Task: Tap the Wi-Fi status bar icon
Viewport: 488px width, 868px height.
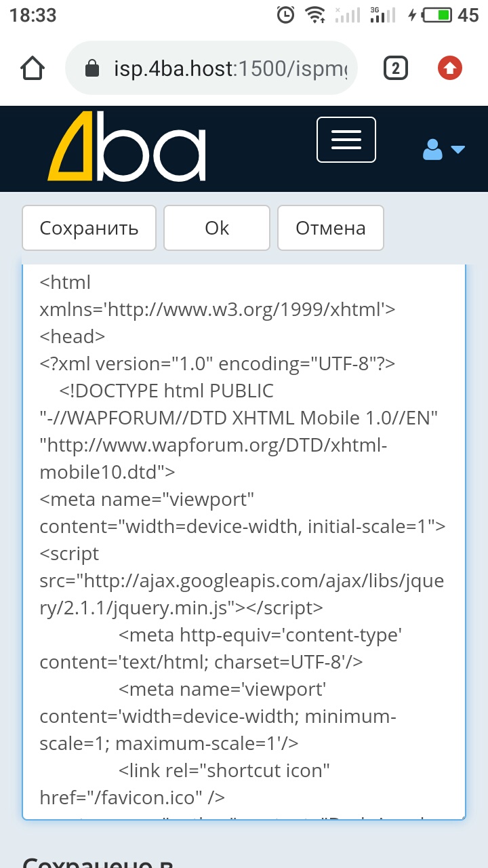Action: pyautogui.click(x=315, y=14)
